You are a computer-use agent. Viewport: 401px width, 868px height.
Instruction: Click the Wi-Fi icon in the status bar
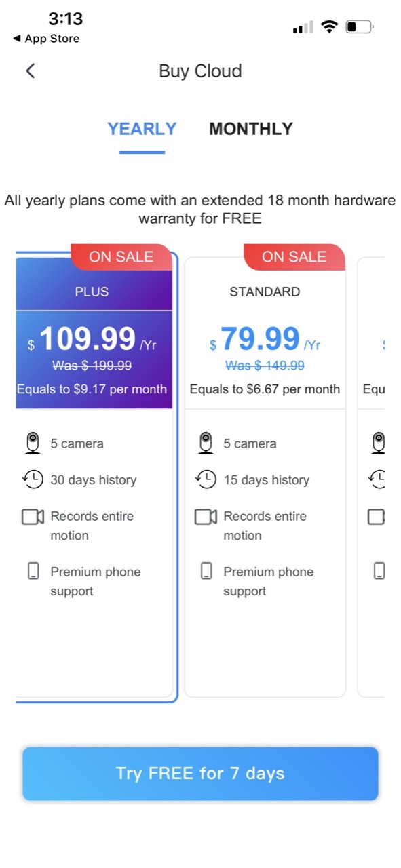coord(330,26)
